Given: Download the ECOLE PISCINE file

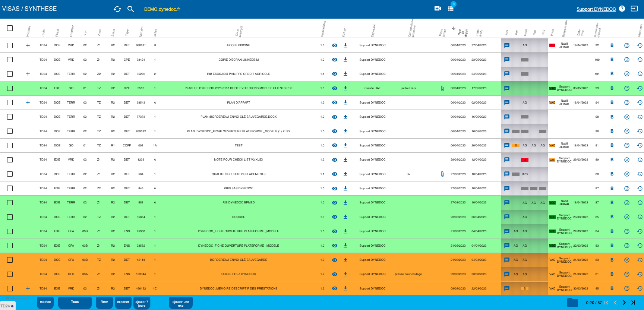Looking at the screenshot, I should point(345,45).
